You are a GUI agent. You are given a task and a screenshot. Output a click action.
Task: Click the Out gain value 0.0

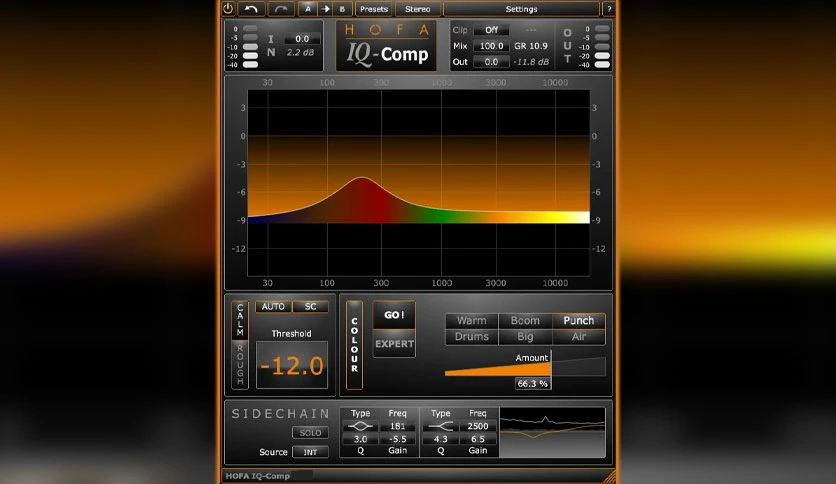pos(491,62)
